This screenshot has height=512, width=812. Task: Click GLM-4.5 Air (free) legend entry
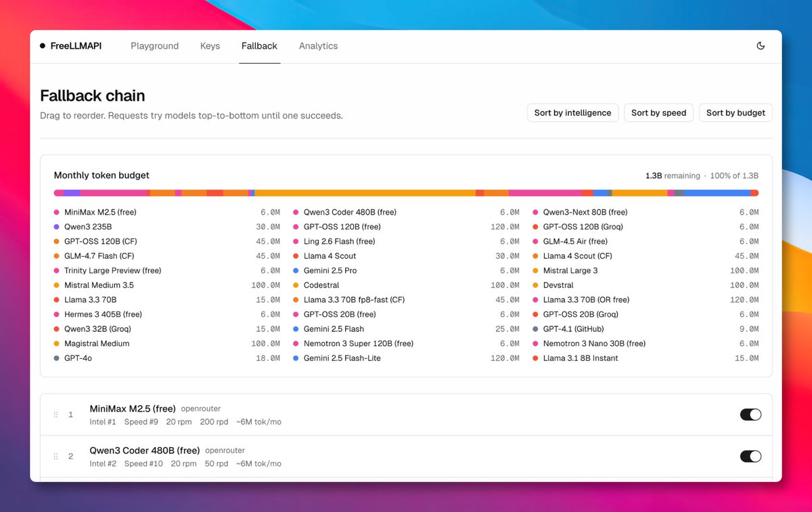[576, 242]
